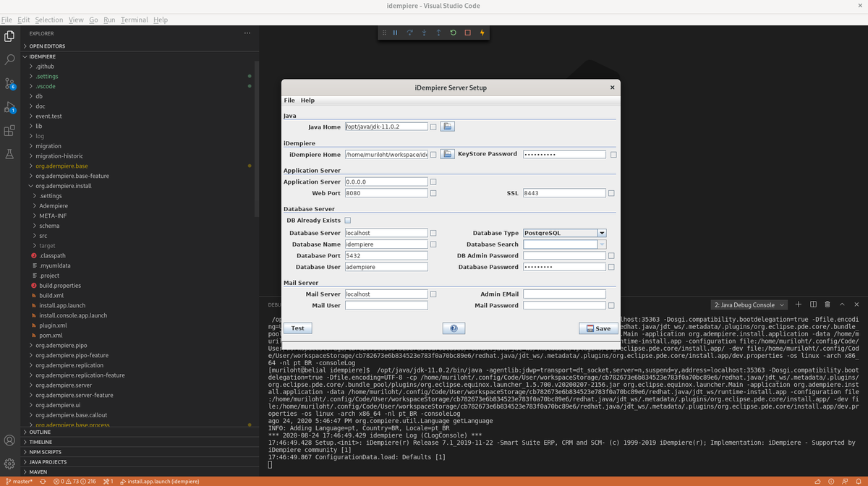Open the Source Control view

(x=10, y=82)
